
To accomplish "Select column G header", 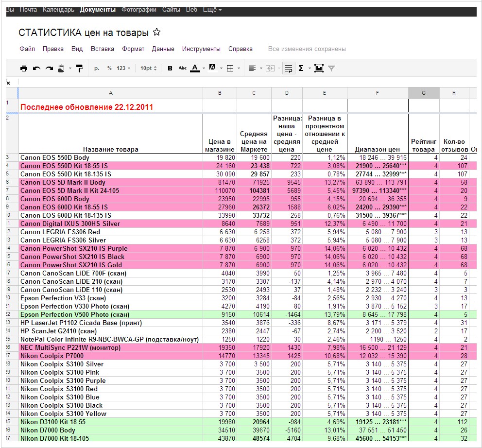I will coord(424,93).
